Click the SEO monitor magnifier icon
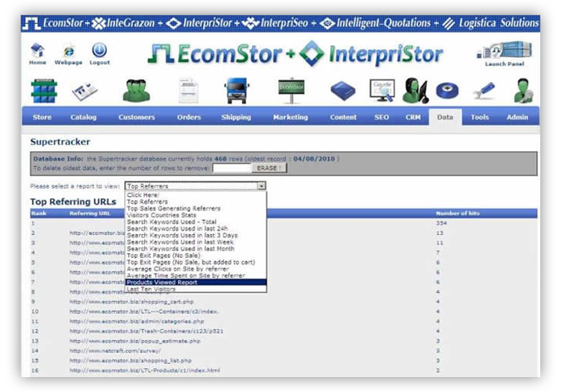This screenshot has width=561, height=392. click(382, 90)
